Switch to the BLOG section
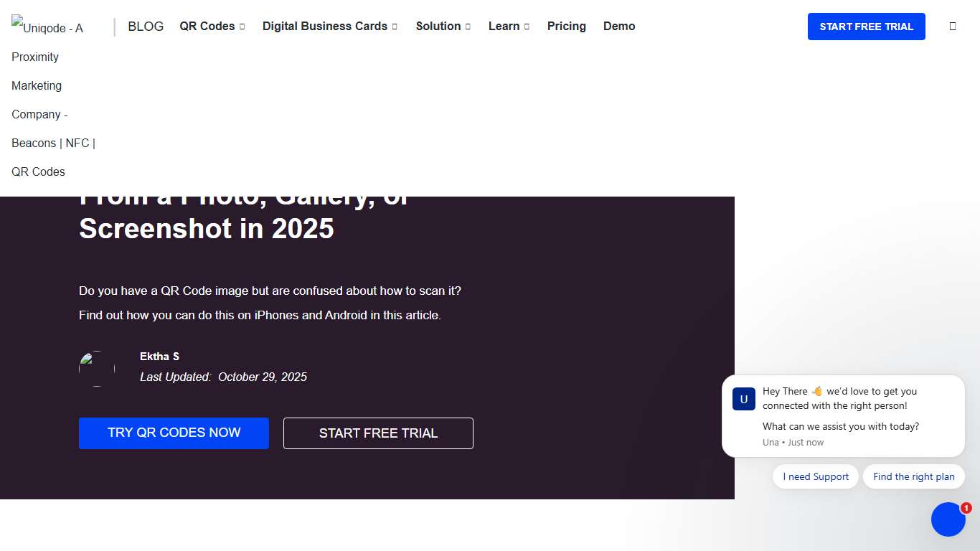 (x=146, y=26)
